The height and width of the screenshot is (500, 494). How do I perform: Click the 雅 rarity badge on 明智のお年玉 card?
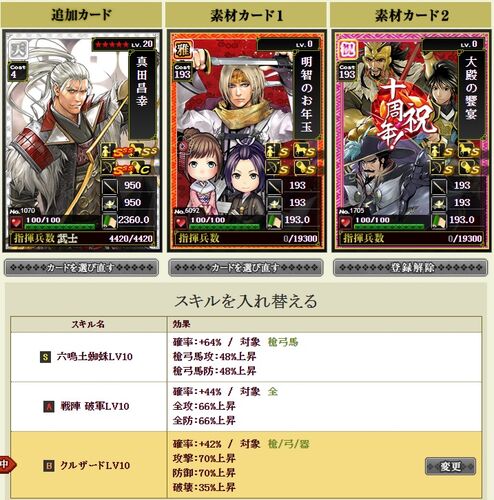click(x=182, y=50)
